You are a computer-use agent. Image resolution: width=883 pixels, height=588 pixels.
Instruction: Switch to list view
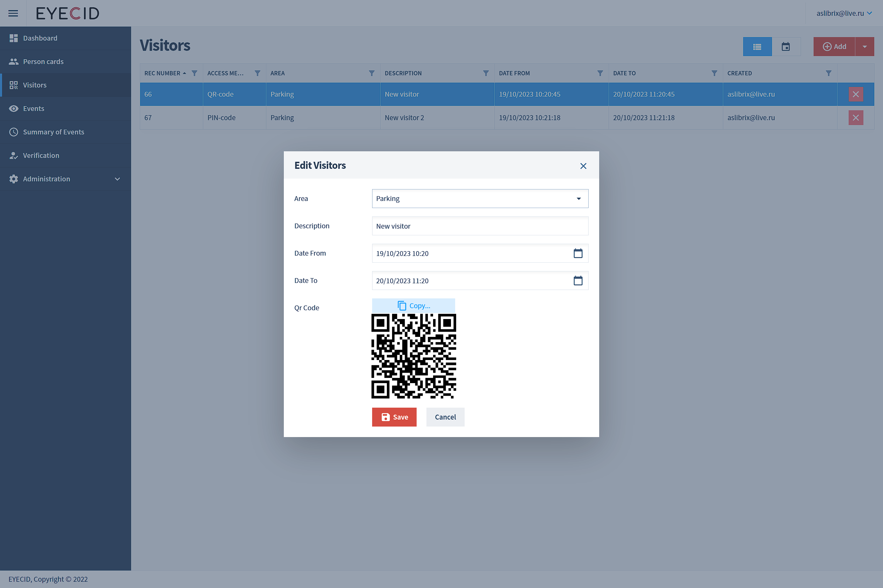click(x=757, y=47)
